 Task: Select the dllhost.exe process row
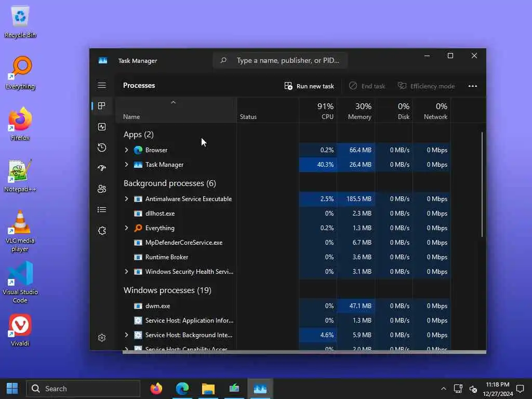(x=284, y=214)
